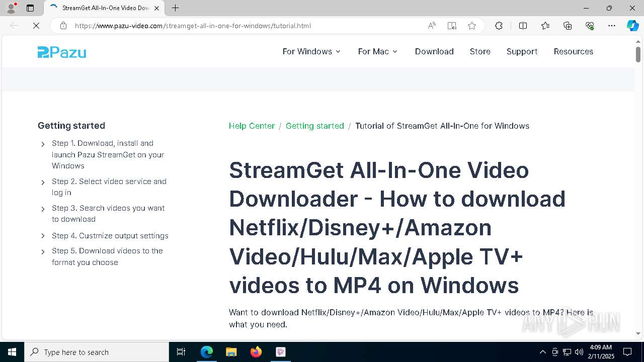Open Microsoft Edge from taskbar
Image resolution: width=644 pixels, height=362 pixels.
pos(207,352)
